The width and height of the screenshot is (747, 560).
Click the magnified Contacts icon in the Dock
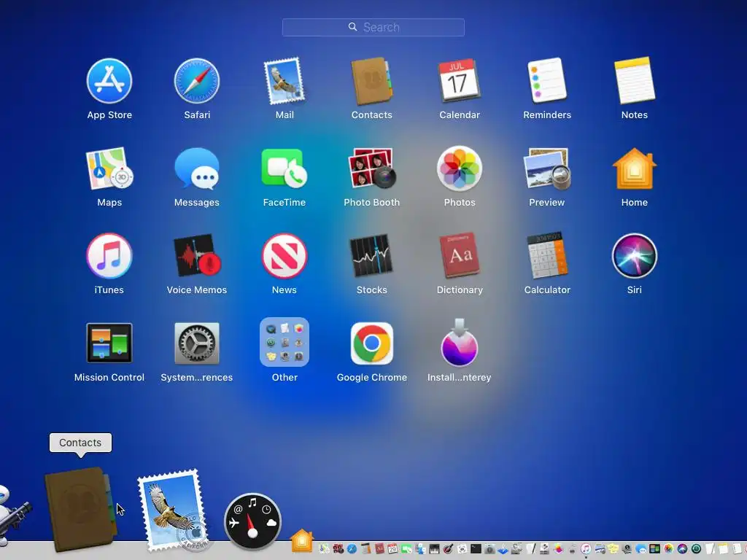pos(80,510)
